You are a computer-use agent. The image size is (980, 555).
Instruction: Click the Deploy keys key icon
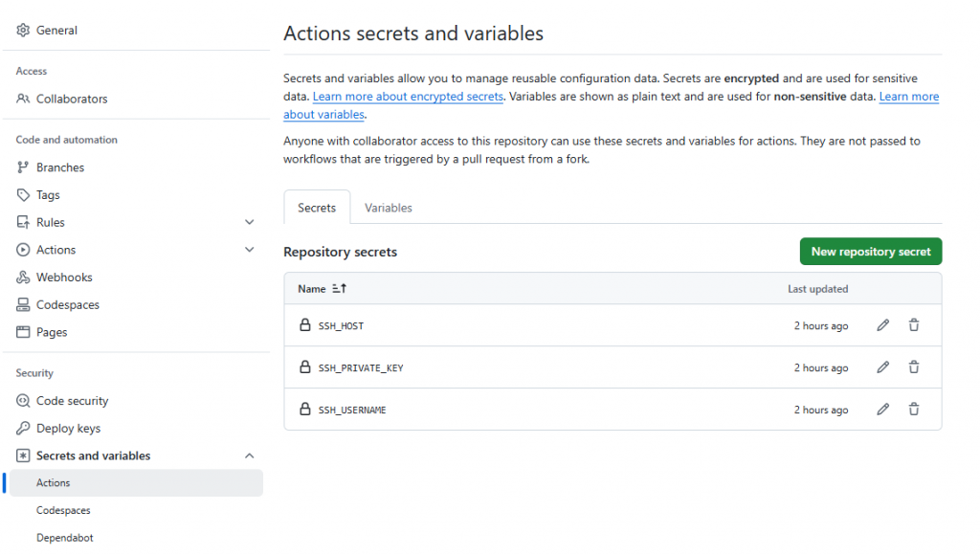click(x=20, y=428)
